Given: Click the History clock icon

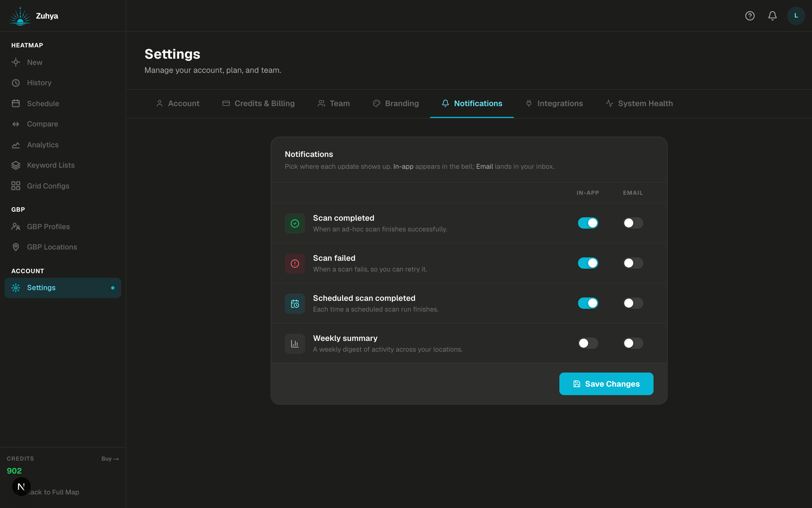Looking at the screenshot, I should [x=16, y=83].
